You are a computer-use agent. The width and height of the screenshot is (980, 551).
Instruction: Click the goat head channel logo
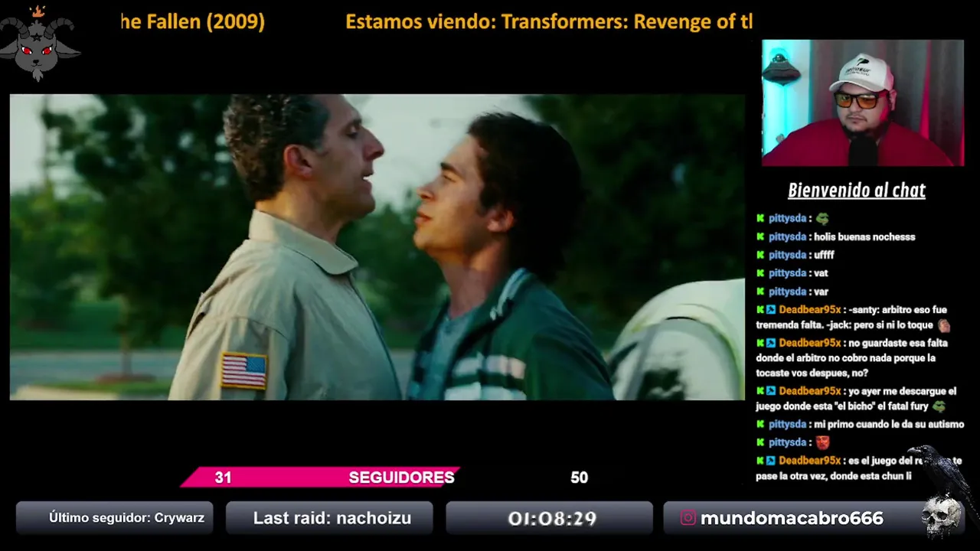[39, 44]
